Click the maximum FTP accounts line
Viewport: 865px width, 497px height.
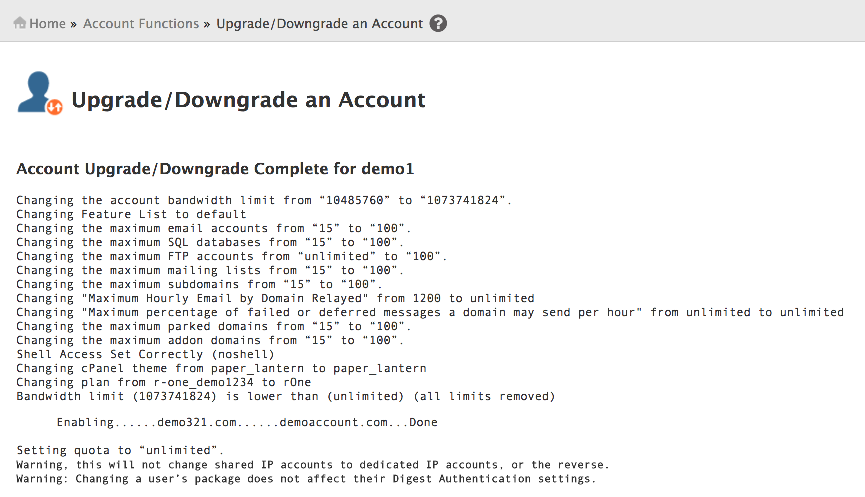[x=232, y=256]
